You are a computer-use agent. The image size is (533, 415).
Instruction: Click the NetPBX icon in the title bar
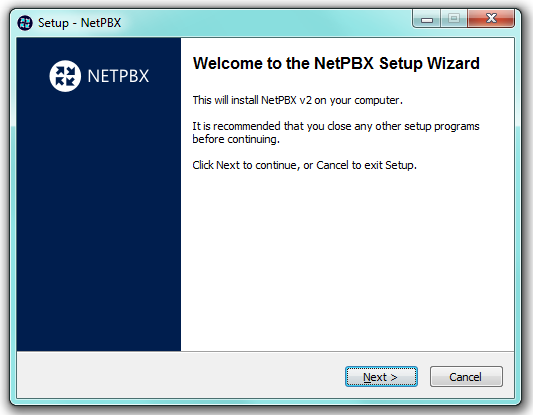[x=25, y=23]
